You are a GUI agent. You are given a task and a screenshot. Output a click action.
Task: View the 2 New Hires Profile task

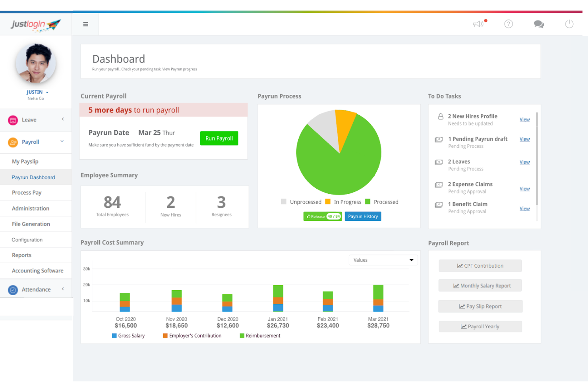(x=524, y=120)
